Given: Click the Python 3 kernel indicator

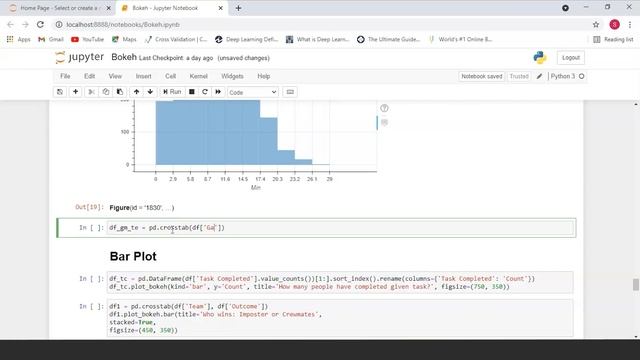Looking at the screenshot, I should point(568,76).
